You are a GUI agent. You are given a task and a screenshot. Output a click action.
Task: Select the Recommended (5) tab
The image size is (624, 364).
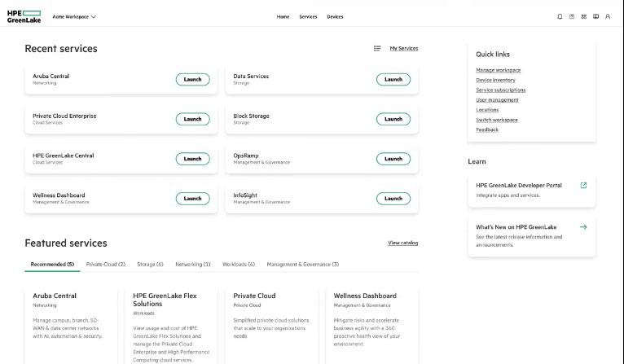click(52, 265)
